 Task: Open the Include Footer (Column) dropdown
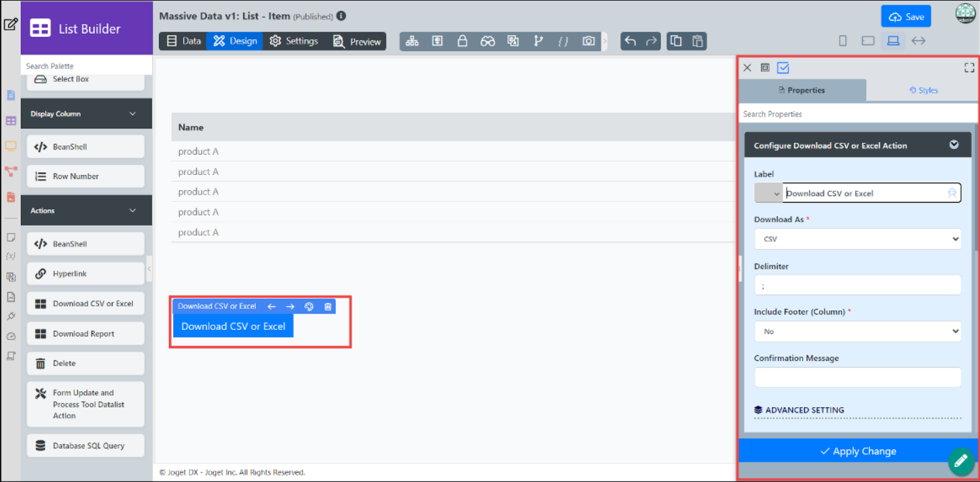pos(857,331)
